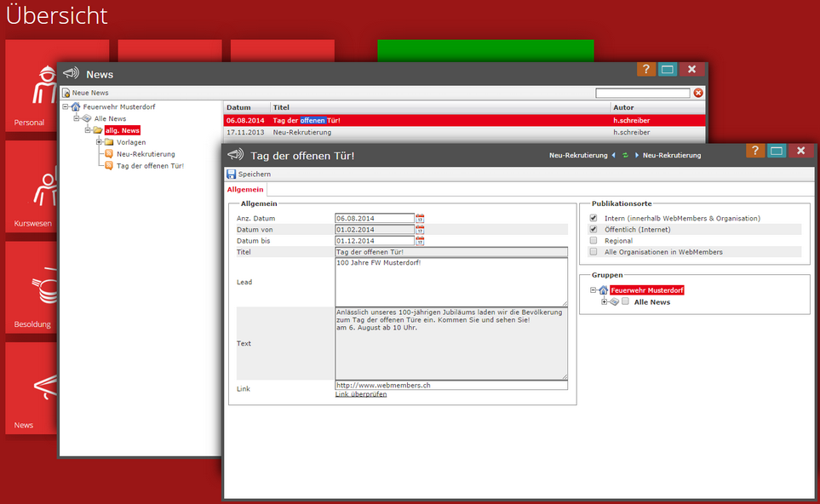Open calendar picker for Anz. Datum
This screenshot has height=504, width=820.
point(420,219)
